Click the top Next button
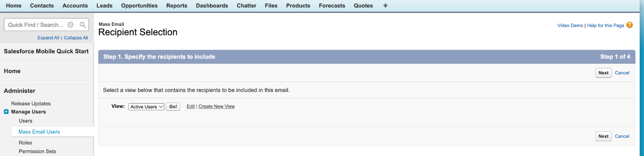 (x=603, y=73)
